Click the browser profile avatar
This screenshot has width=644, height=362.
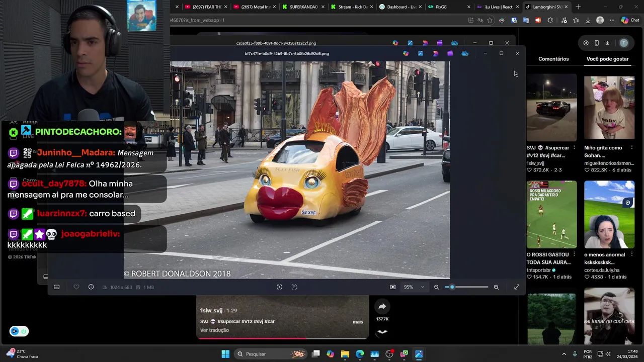pos(600,20)
